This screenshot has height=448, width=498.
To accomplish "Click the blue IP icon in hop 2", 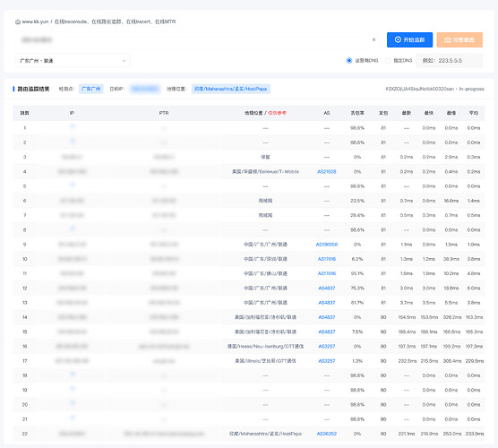I will pos(73,141).
